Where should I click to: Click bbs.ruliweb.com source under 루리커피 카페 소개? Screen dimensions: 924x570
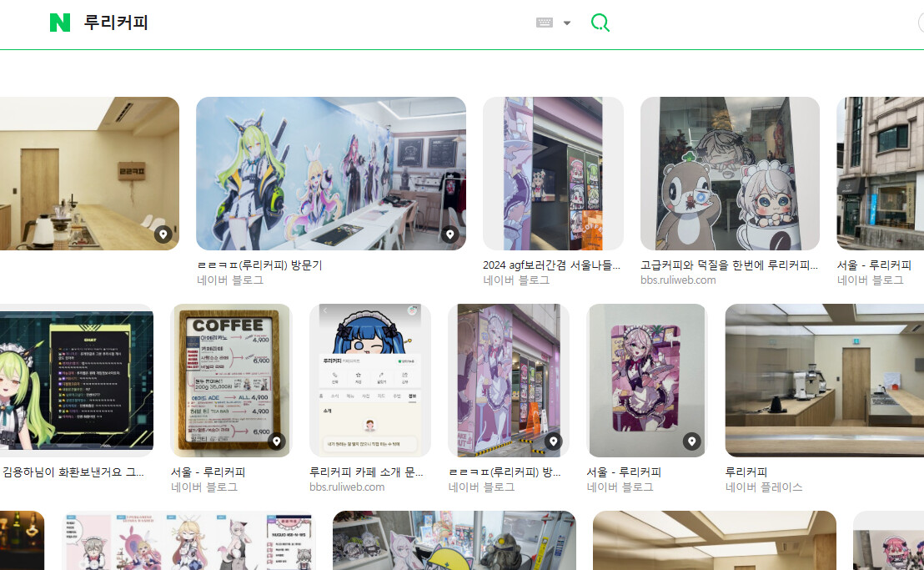(347, 487)
